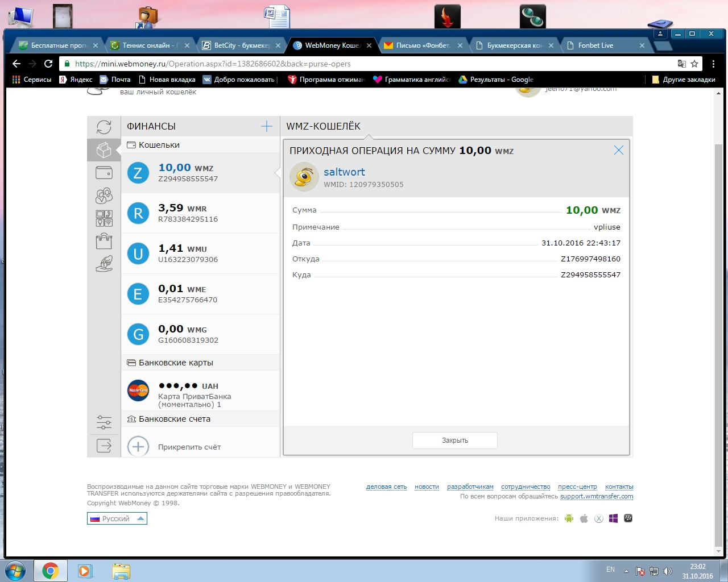Open the hand with leaf icon in sidebar

(104, 263)
